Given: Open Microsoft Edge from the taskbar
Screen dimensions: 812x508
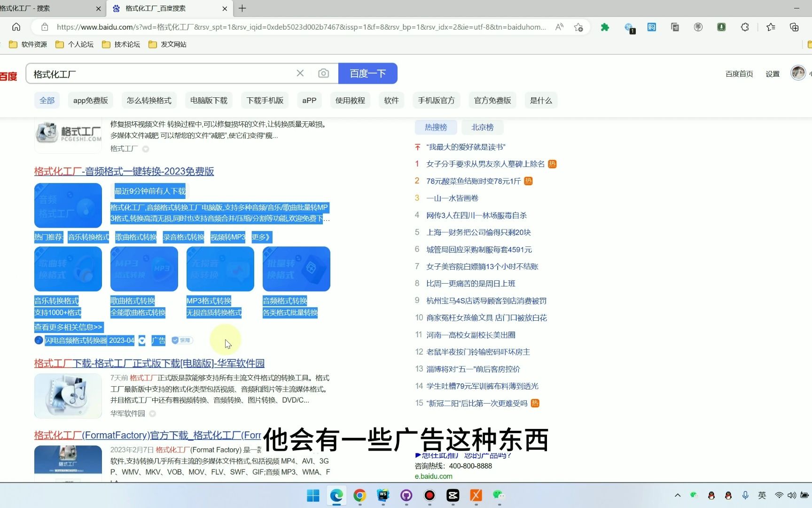Looking at the screenshot, I should point(336,495).
